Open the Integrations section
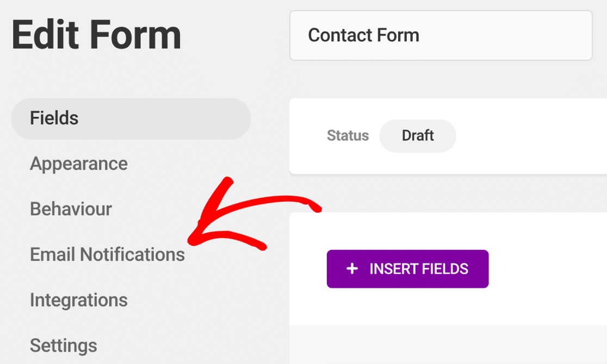The image size is (607, 364). [79, 300]
